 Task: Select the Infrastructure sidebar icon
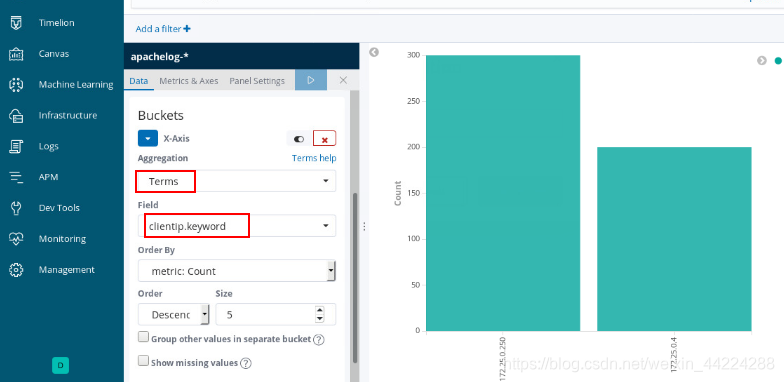16,116
